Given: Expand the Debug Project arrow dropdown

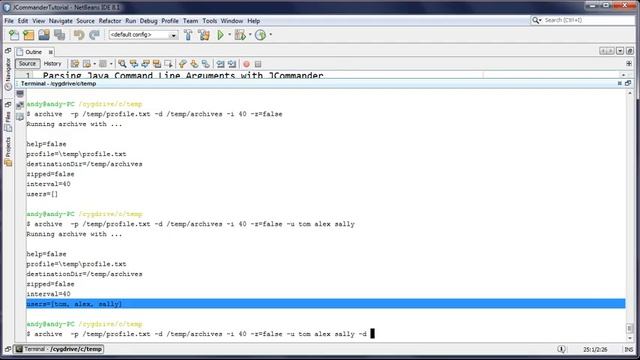Looking at the screenshot, I should tap(250, 35).
